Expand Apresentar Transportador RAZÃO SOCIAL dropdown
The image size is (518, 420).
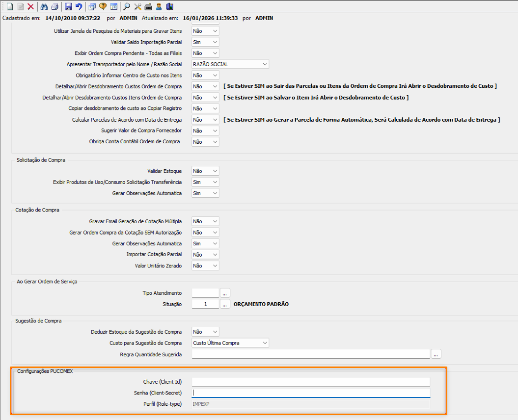[x=265, y=64]
